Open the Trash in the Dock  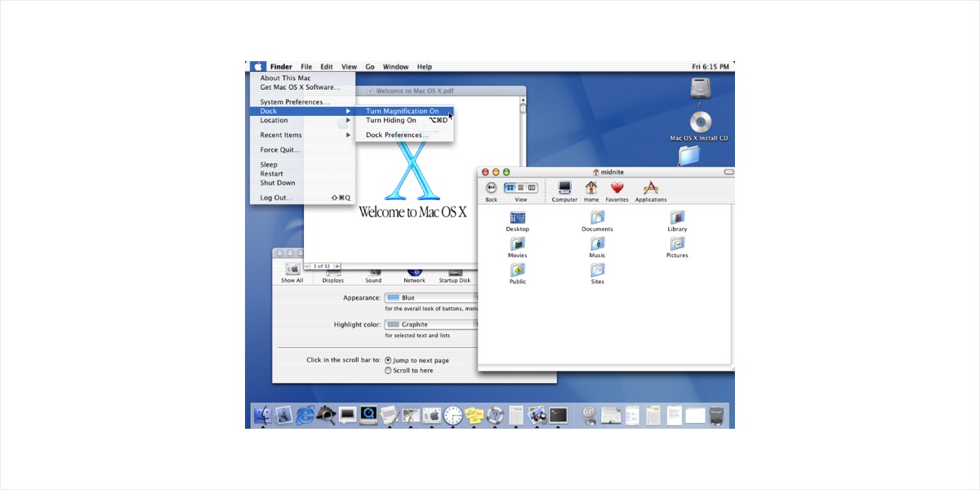coord(716,415)
